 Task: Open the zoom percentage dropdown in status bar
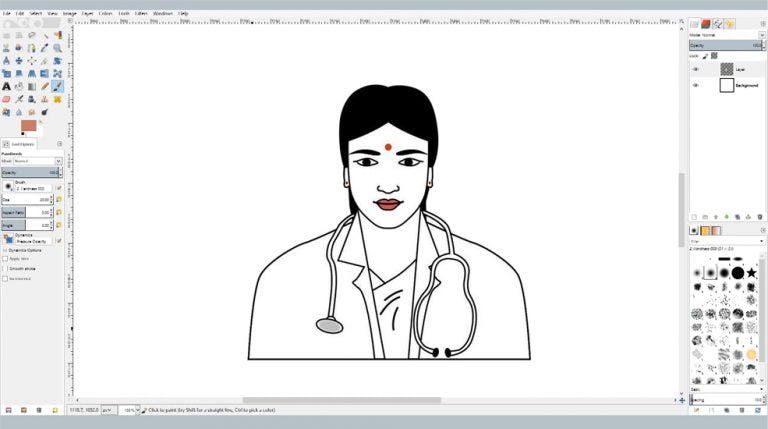130,410
